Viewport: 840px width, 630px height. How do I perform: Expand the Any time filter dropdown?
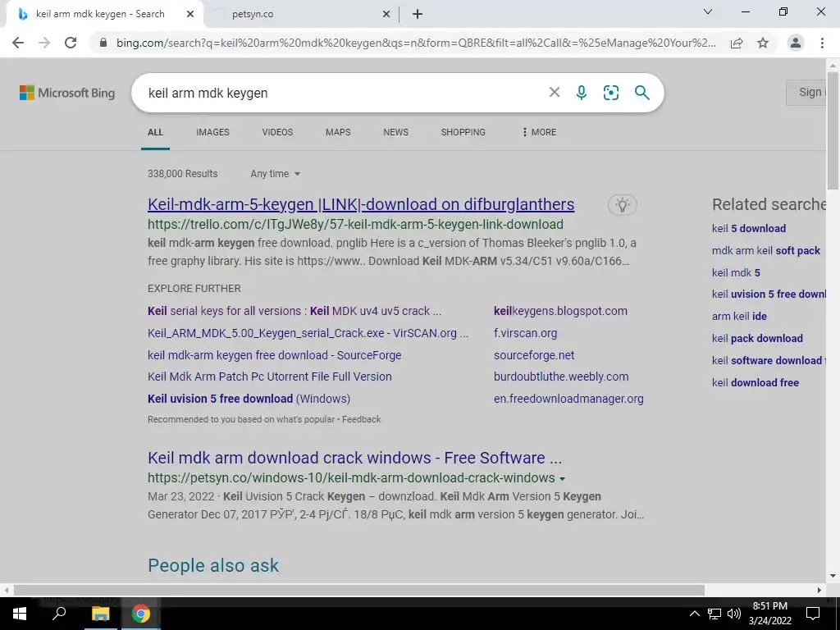click(x=275, y=174)
